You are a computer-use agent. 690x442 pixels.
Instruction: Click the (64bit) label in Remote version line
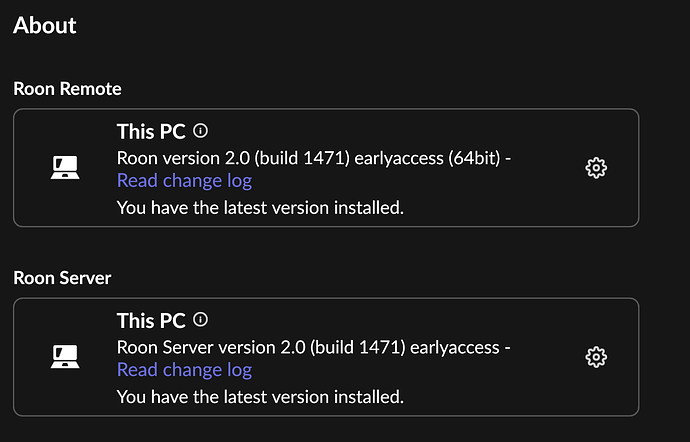pyautogui.click(x=474, y=158)
